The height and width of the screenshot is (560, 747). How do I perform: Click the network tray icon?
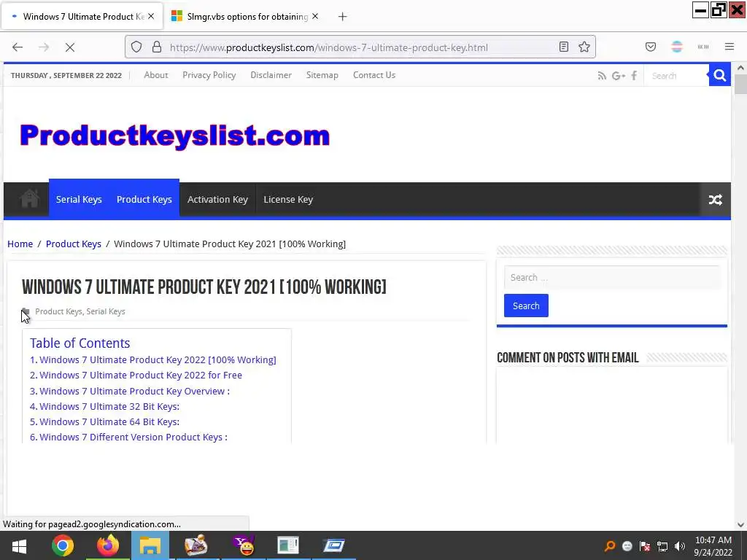click(x=662, y=546)
